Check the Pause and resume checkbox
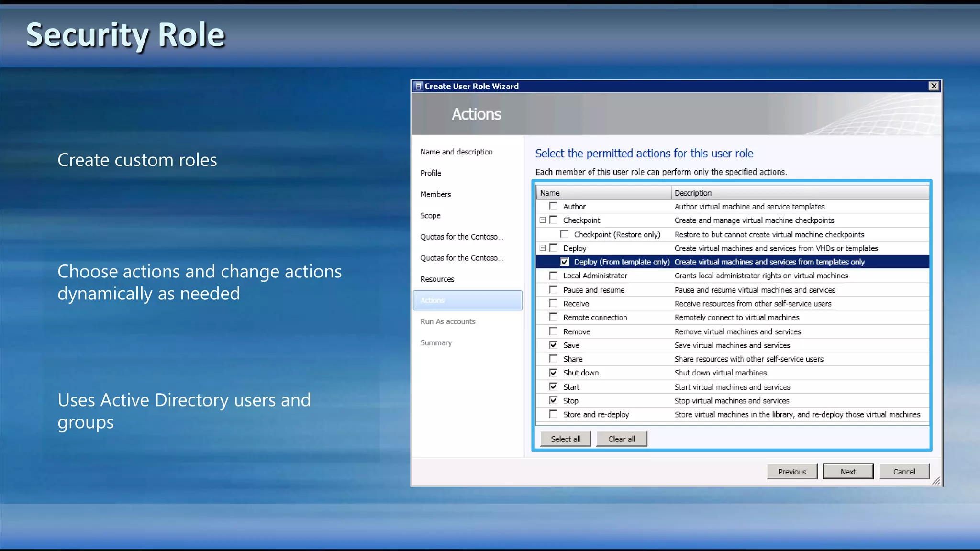980x551 pixels. click(x=554, y=289)
